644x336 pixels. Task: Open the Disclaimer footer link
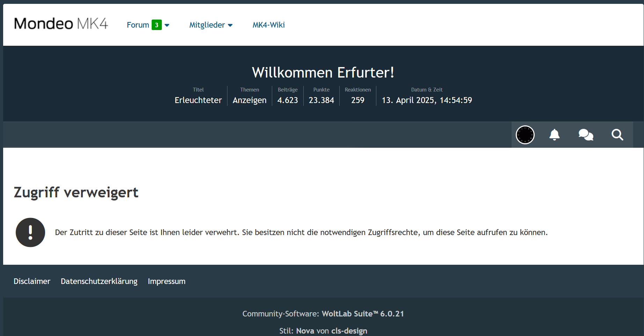coord(32,282)
